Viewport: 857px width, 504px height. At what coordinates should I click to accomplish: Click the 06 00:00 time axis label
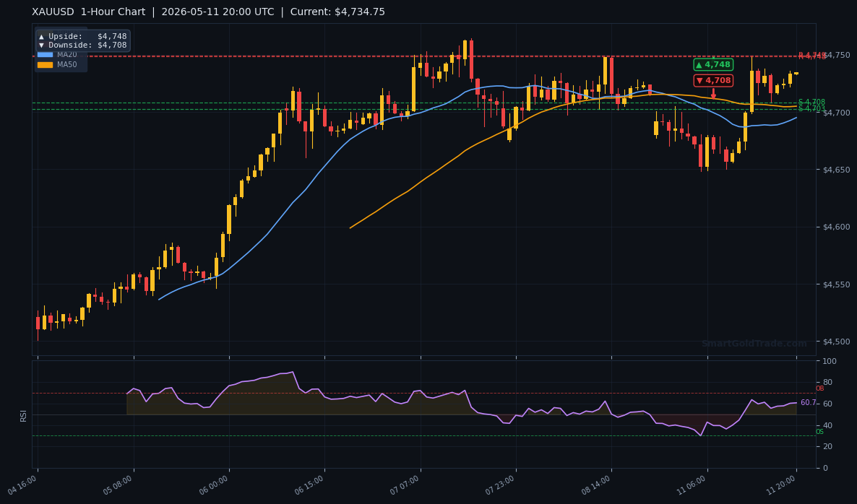coord(214,485)
